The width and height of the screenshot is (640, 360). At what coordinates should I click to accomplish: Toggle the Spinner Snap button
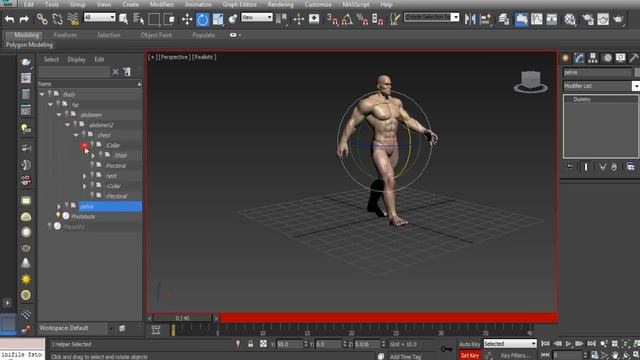coord(378,19)
